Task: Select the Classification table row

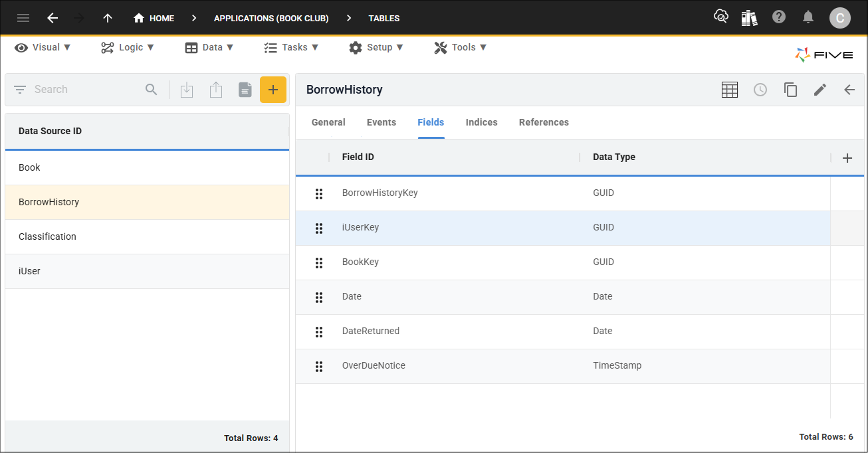Action: click(x=147, y=236)
